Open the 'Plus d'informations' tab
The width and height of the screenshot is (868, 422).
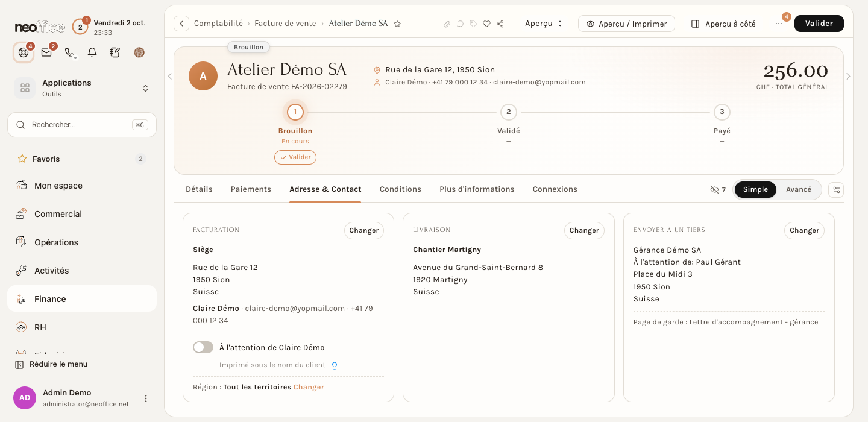477,189
